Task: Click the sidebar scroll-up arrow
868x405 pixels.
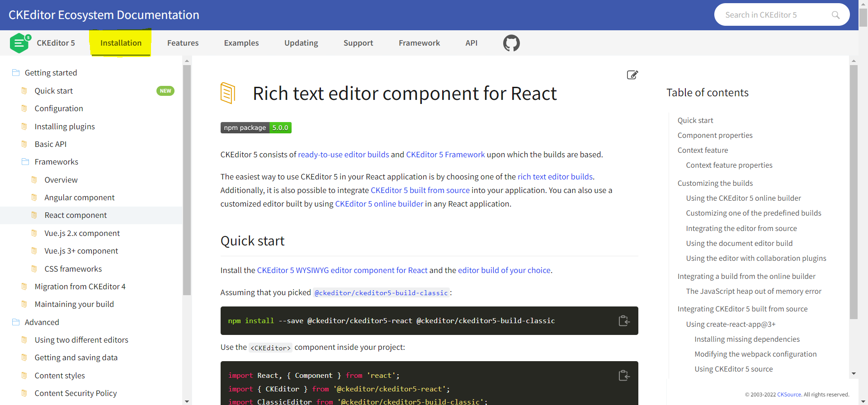Action: pyautogui.click(x=187, y=61)
